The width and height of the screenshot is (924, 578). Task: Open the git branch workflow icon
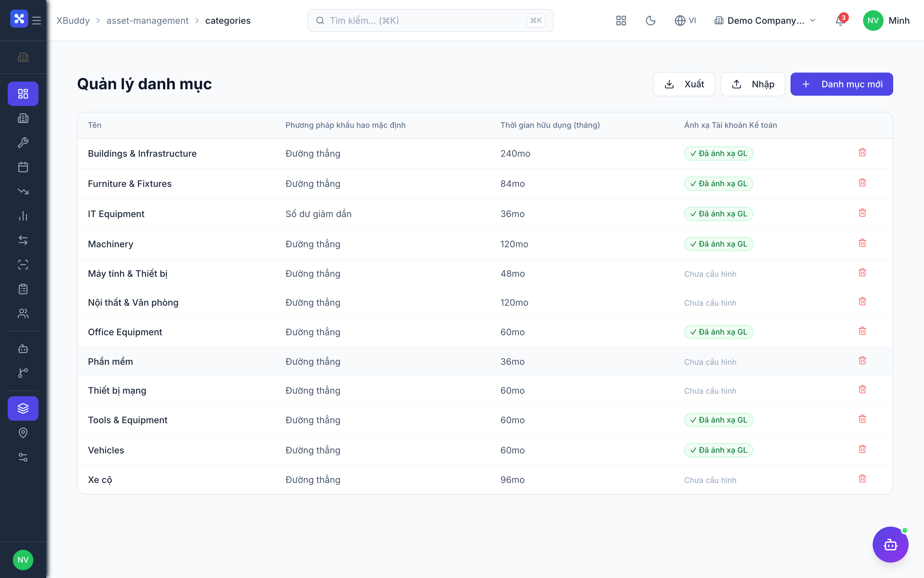tap(23, 373)
